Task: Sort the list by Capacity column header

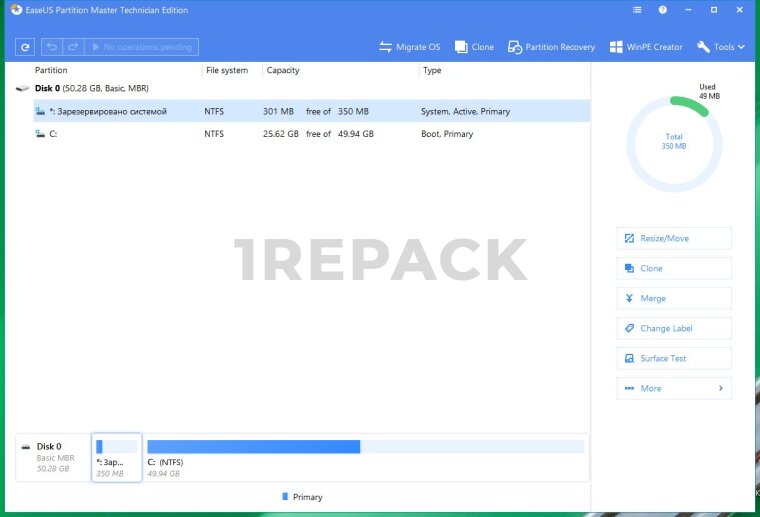Action: (x=283, y=71)
